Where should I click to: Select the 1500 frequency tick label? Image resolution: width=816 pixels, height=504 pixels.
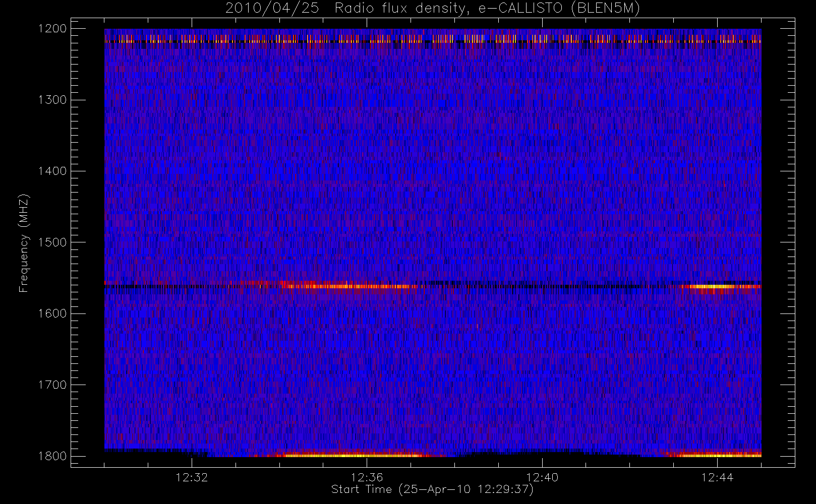(52, 242)
